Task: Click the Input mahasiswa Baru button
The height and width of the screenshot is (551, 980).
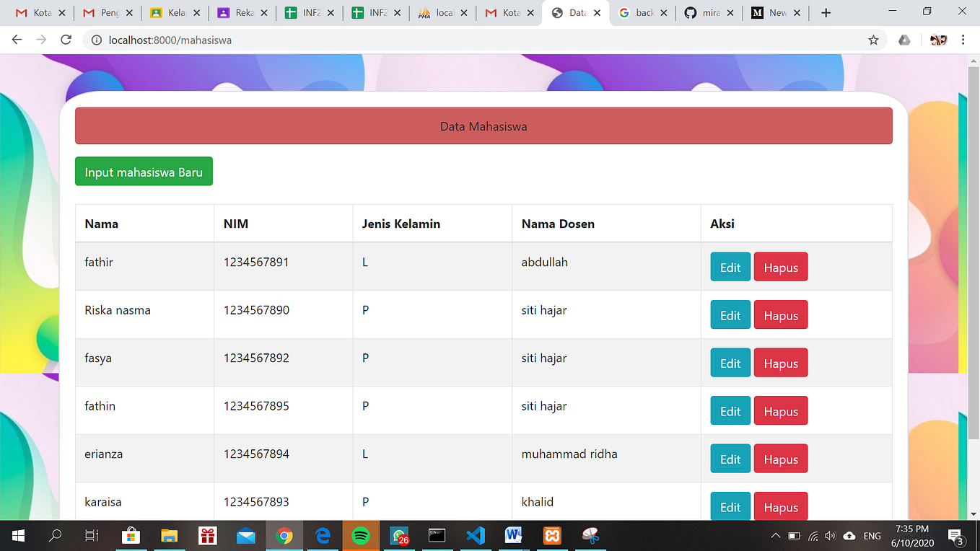Action: (144, 171)
